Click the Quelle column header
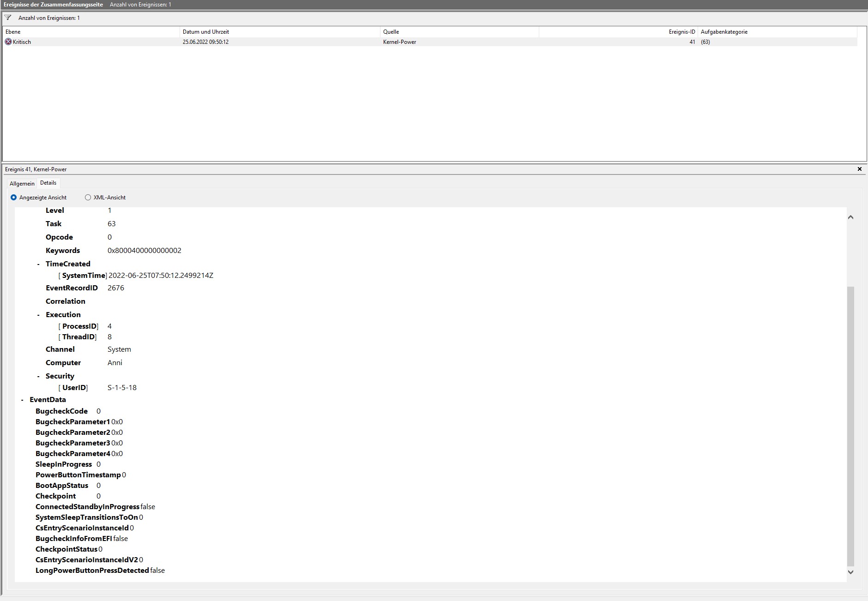The image size is (868, 601). pyautogui.click(x=459, y=32)
